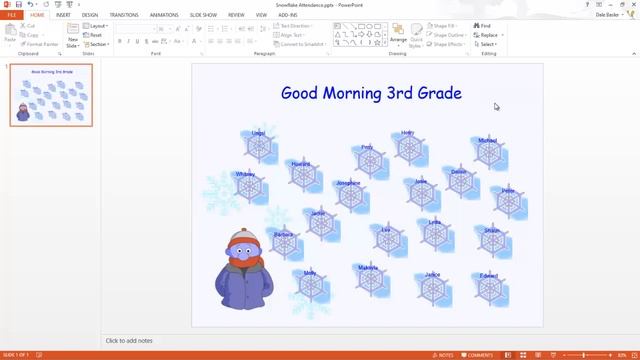Click the Find button
The height and width of the screenshot is (360, 640).
click(482, 26)
